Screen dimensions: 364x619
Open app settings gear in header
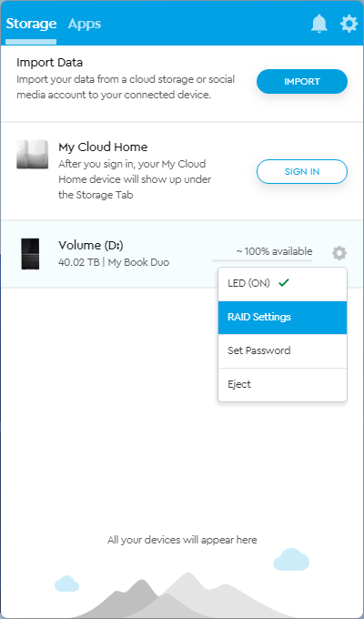pyautogui.click(x=349, y=24)
